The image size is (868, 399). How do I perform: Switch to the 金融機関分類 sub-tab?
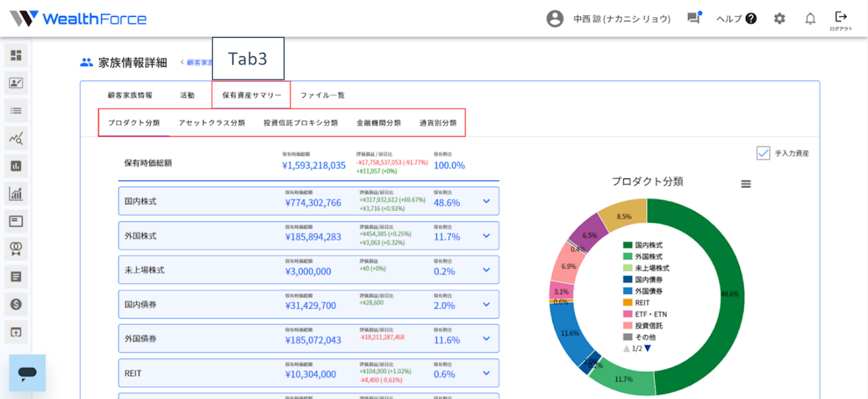click(379, 123)
